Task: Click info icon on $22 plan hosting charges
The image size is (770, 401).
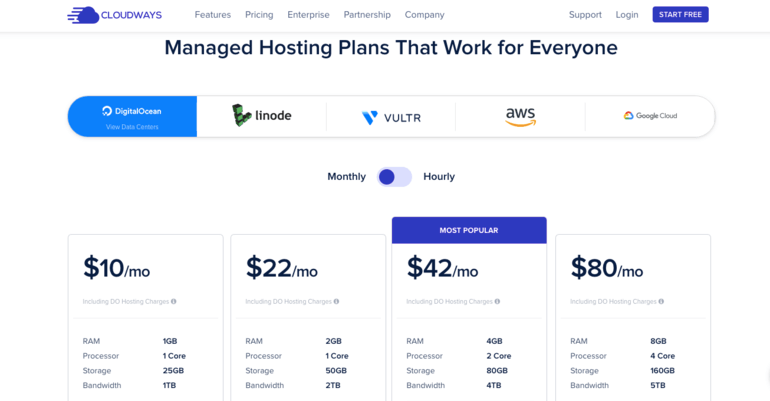Action: (336, 301)
